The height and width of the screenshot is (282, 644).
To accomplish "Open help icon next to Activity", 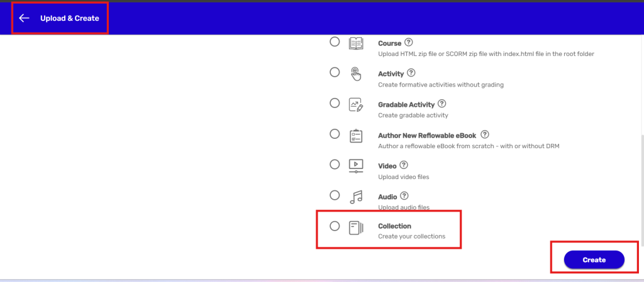I will pyautogui.click(x=411, y=73).
